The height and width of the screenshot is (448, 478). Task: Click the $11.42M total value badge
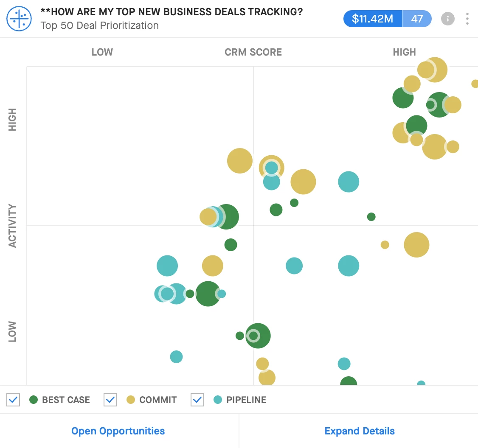pyautogui.click(x=373, y=19)
